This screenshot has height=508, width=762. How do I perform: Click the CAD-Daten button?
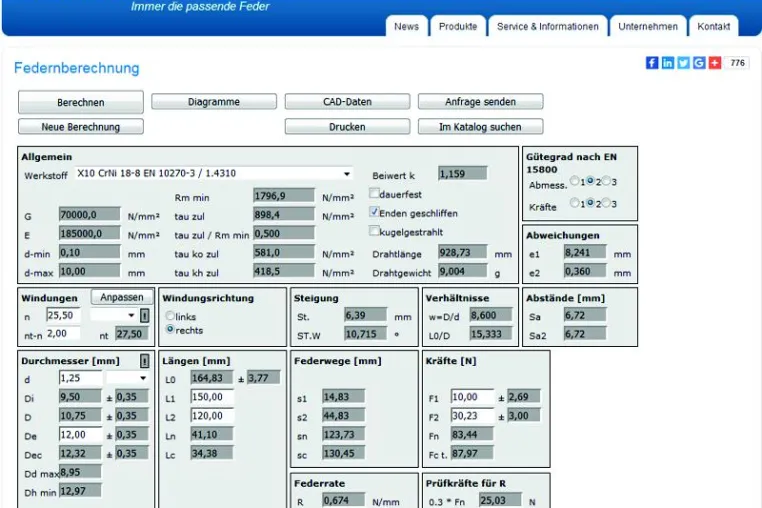point(347,102)
